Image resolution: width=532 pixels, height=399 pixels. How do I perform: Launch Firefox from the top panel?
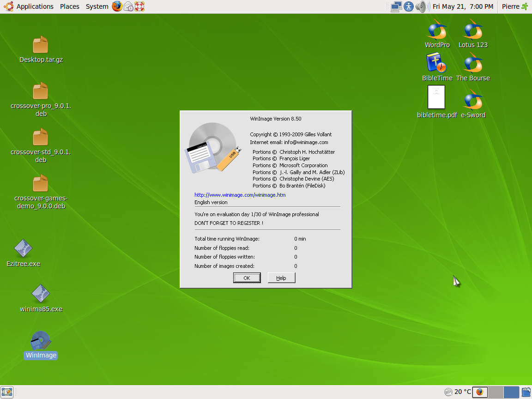117,6
